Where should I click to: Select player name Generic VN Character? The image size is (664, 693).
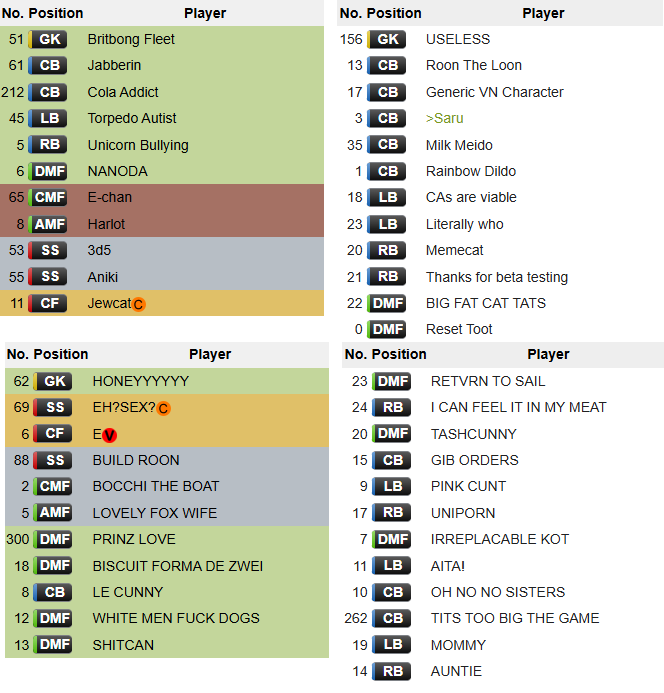[495, 92]
